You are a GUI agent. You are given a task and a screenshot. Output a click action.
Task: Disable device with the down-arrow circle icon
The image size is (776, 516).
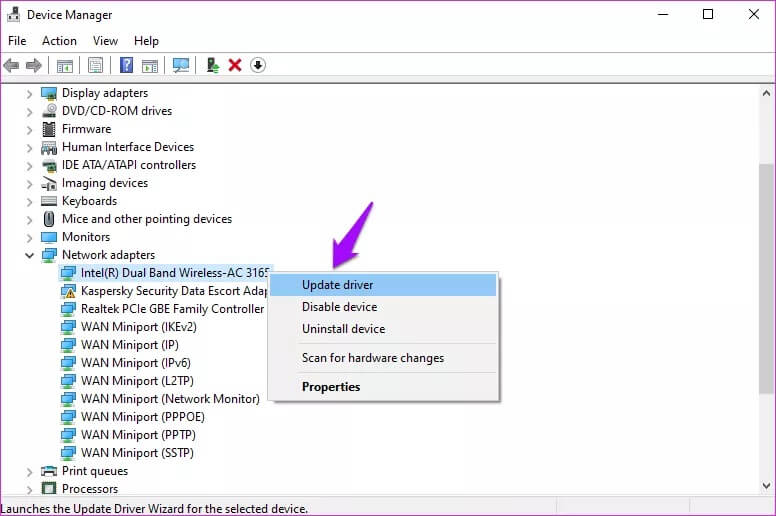[x=258, y=65]
